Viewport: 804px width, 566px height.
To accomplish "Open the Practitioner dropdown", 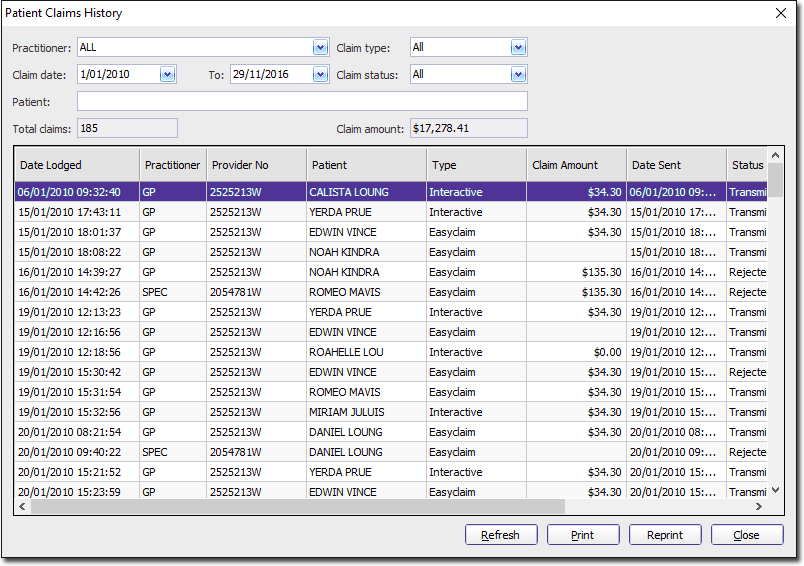I will click(x=320, y=47).
